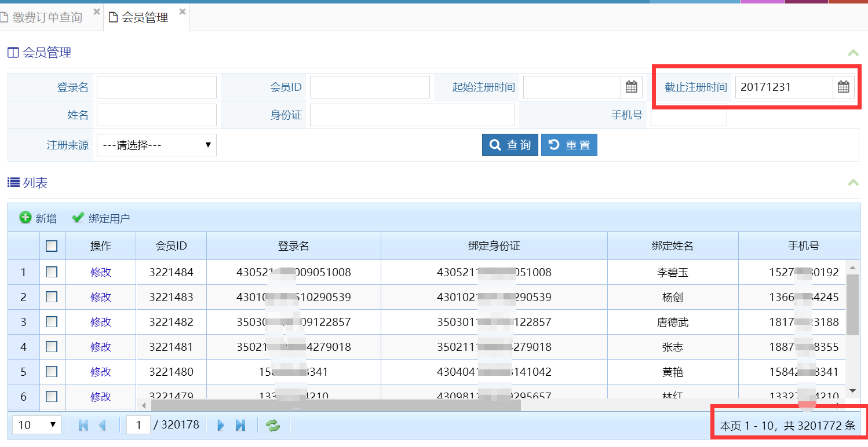Focus the 姓名 input field

click(x=156, y=115)
